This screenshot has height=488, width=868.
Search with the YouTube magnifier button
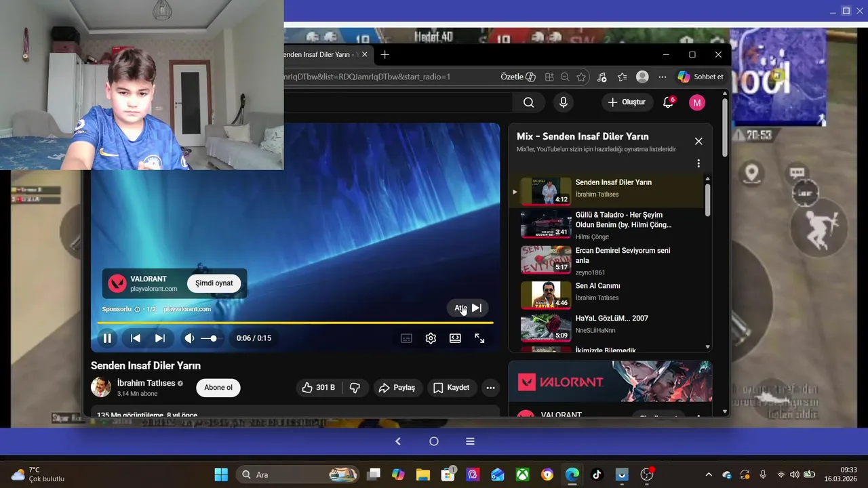[x=529, y=102]
